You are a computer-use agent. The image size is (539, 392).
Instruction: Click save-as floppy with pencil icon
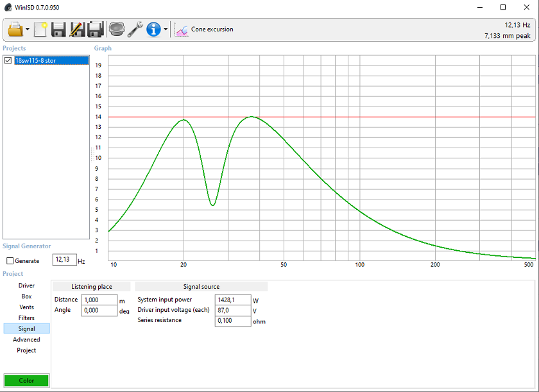pyautogui.click(x=78, y=30)
